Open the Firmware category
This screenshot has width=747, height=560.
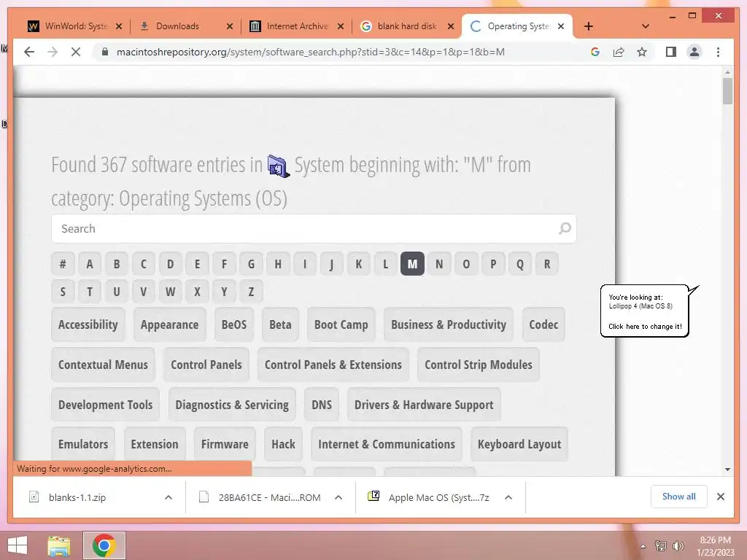coord(225,444)
